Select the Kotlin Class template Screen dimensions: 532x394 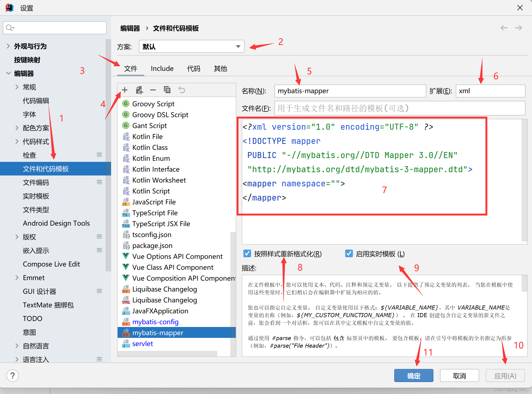click(150, 147)
